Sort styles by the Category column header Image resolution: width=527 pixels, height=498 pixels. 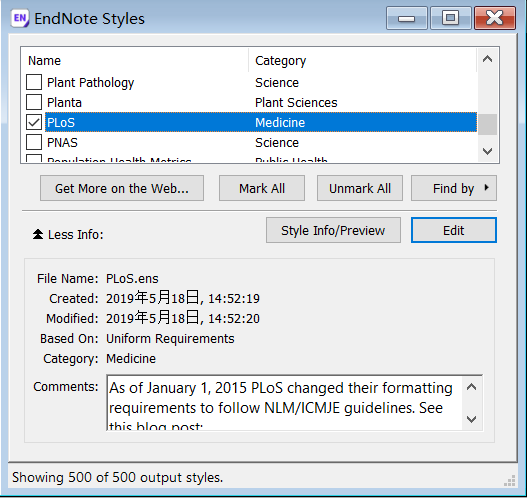coord(363,60)
